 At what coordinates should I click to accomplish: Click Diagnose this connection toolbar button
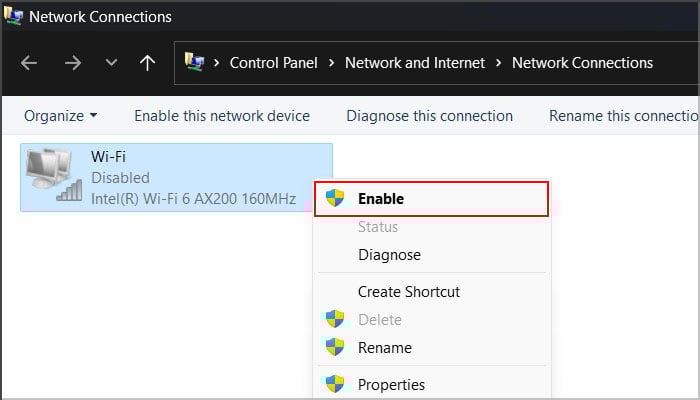[x=429, y=116]
